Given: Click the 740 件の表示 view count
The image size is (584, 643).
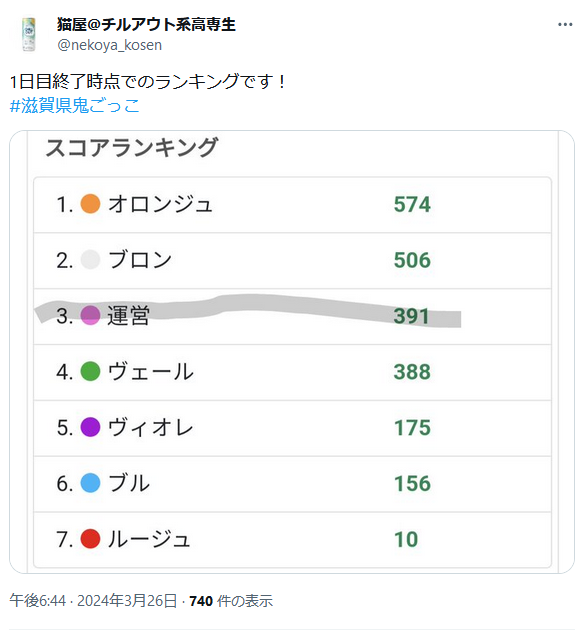Looking at the screenshot, I should click(231, 601).
